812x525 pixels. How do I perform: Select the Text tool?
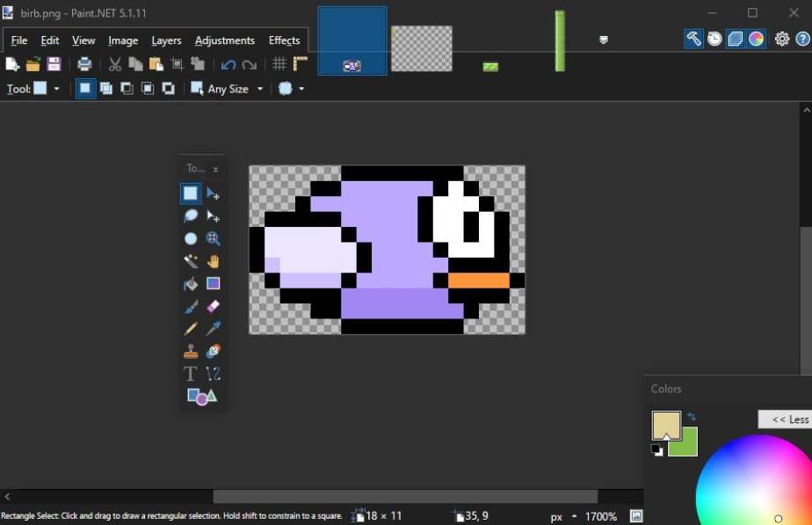click(191, 374)
